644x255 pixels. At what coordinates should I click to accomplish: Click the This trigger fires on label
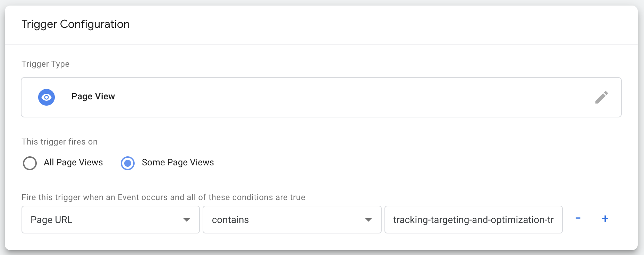[59, 142]
